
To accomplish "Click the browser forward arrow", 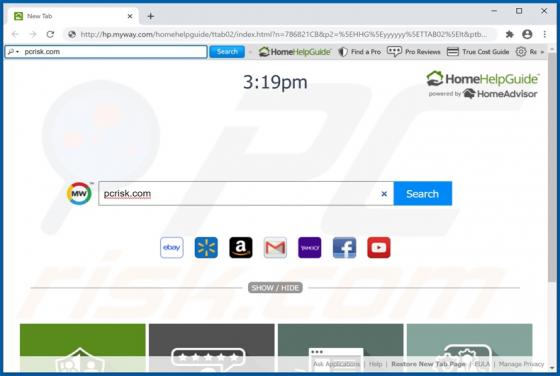I will 32,34.
